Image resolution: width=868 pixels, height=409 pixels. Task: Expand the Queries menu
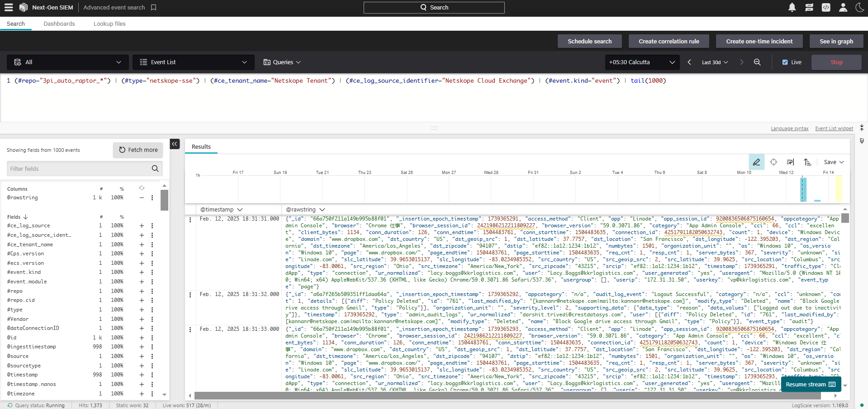(282, 62)
